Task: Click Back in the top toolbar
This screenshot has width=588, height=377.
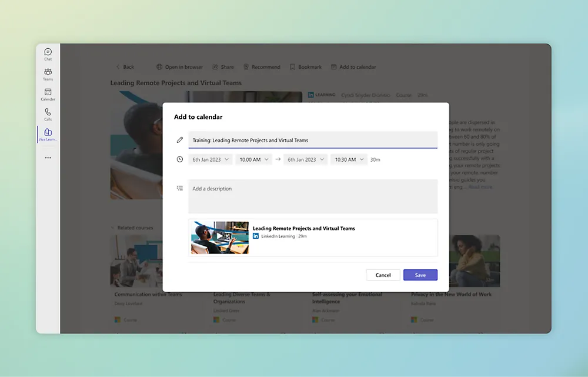Action: point(125,67)
